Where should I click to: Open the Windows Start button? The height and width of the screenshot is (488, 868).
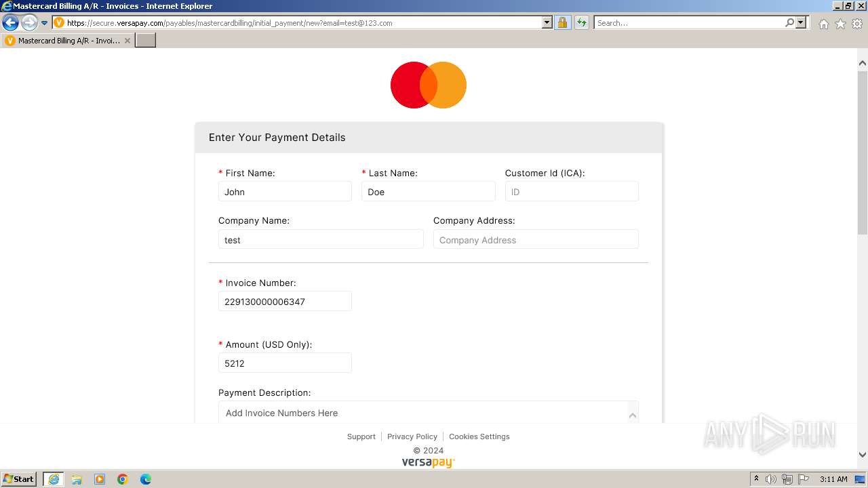pyautogui.click(x=19, y=479)
